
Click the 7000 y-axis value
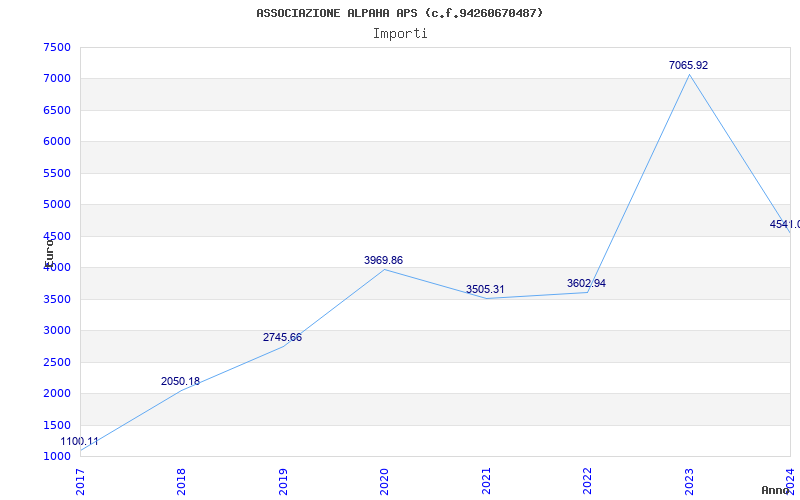[x=57, y=79]
